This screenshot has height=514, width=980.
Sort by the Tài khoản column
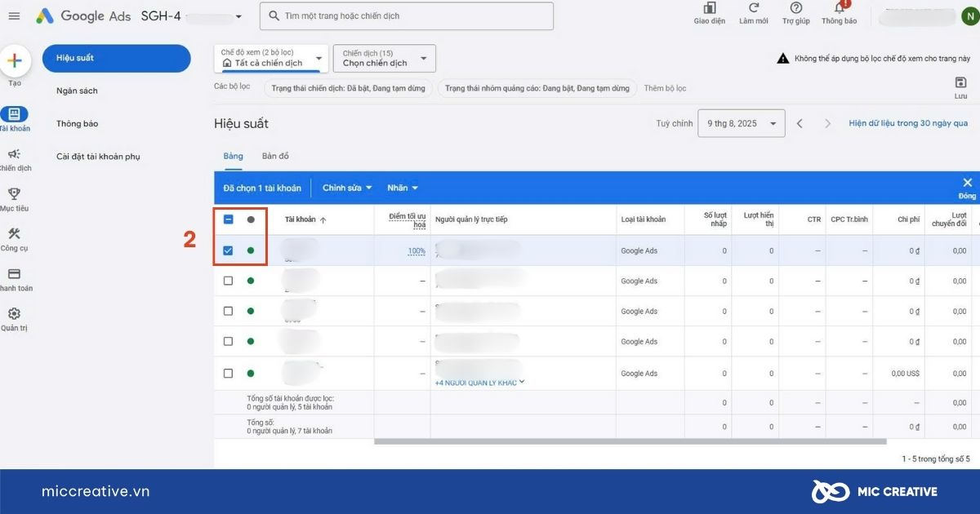pos(305,219)
